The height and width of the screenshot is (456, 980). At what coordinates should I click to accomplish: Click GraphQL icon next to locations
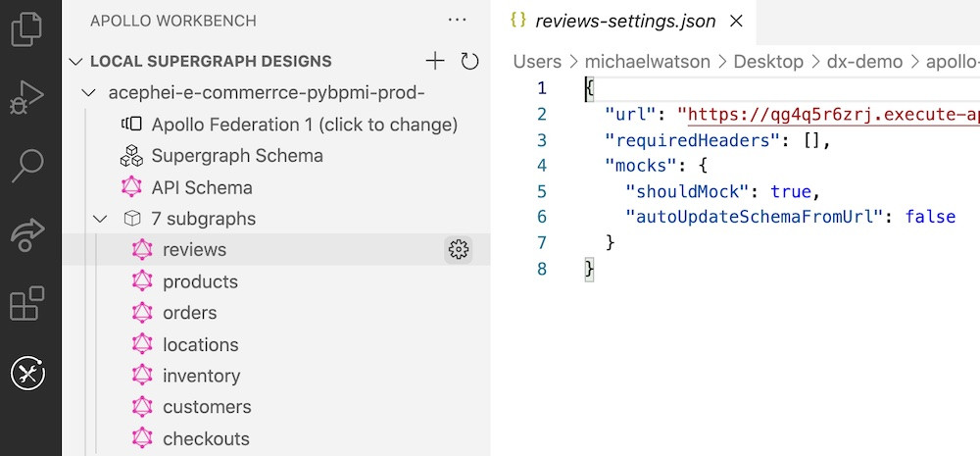[142, 344]
